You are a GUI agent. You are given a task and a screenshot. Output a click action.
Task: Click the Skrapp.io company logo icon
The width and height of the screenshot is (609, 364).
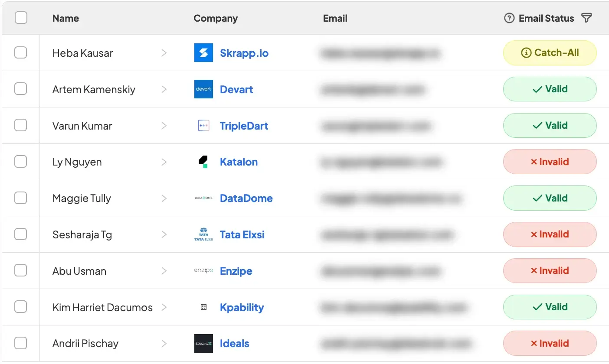[203, 53]
